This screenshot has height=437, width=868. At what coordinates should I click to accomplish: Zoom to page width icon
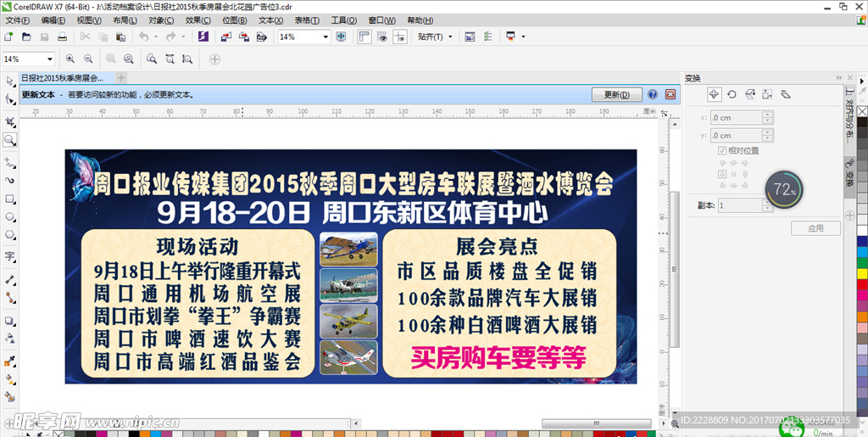click(x=170, y=59)
